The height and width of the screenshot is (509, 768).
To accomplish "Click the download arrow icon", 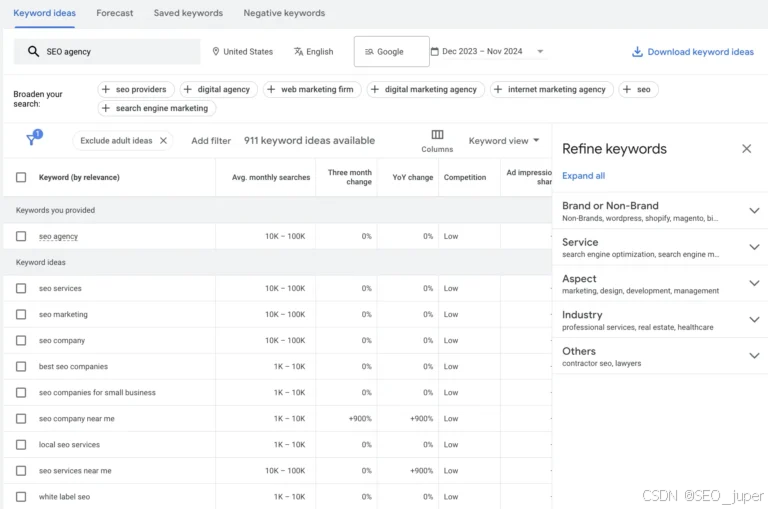I will (637, 51).
